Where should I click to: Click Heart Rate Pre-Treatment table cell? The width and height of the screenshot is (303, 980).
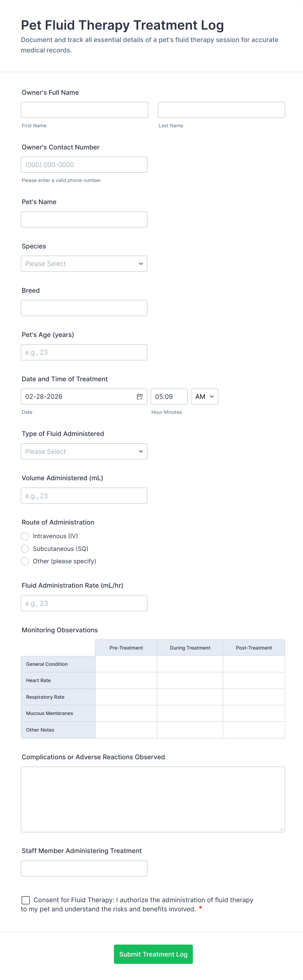(126, 680)
